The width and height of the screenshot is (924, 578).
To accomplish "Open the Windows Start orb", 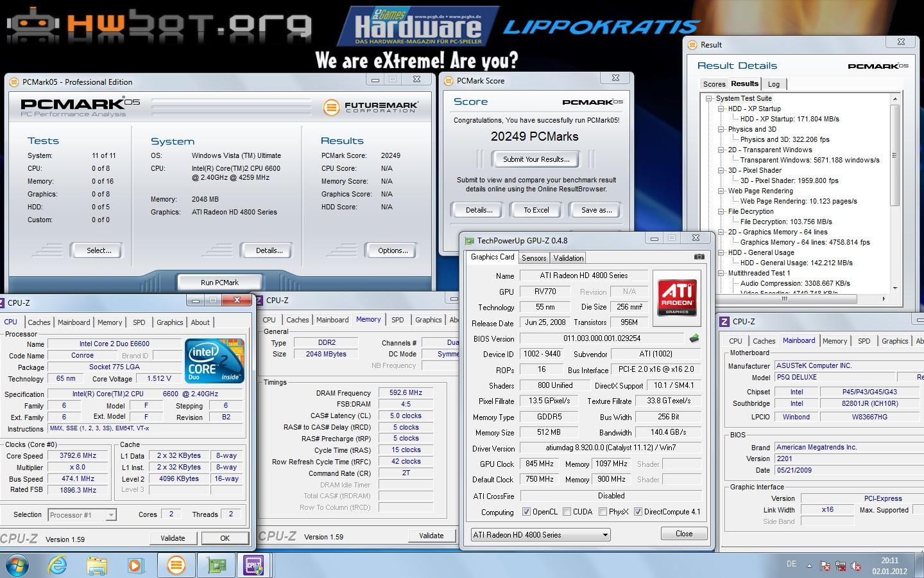I will click(17, 565).
